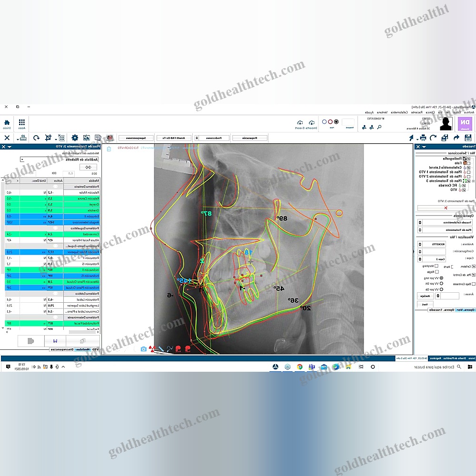
Task: Switch to the Opera. Trazado tab
Action: (441, 310)
